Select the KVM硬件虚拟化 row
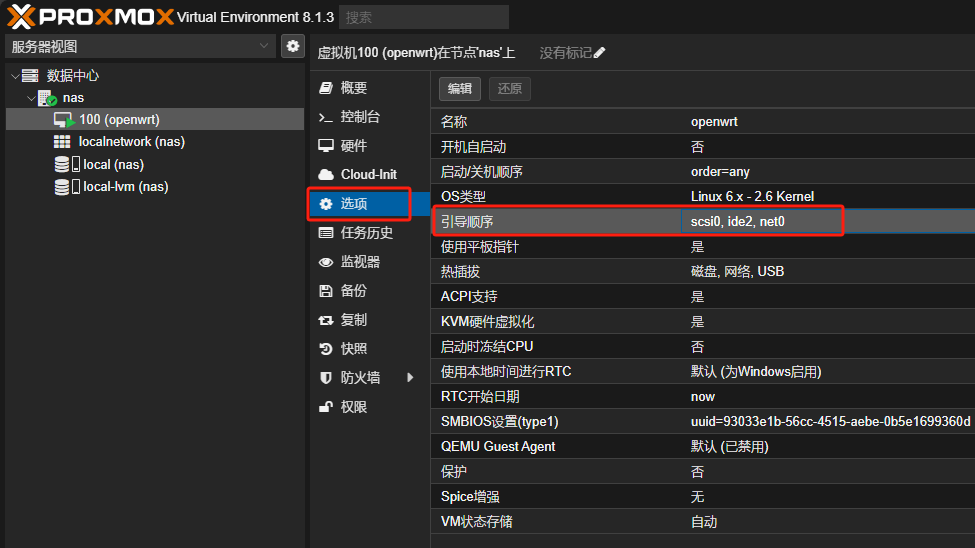 click(703, 322)
